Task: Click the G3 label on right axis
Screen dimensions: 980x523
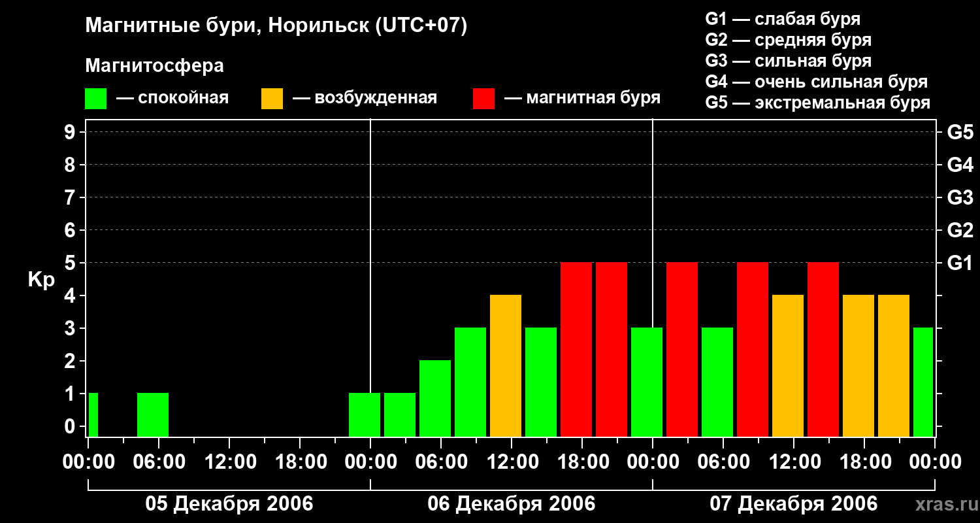Action: point(960,197)
